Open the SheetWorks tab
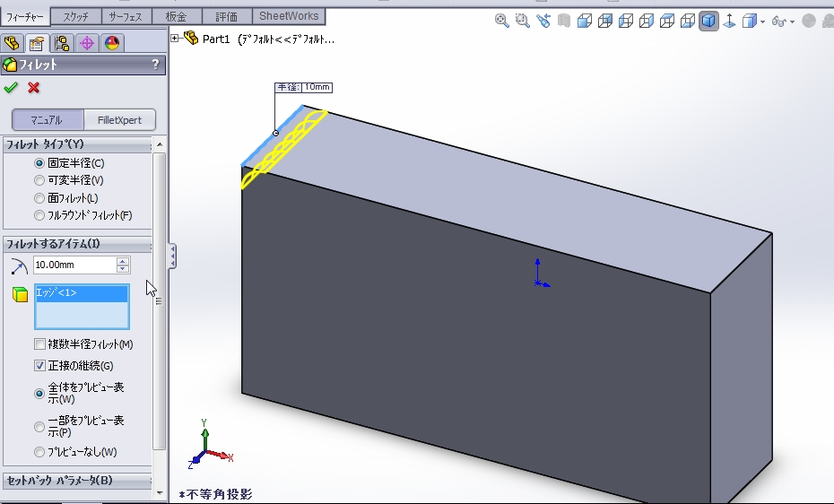Image resolution: width=834 pixels, height=504 pixels. pyautogui.click(x=288, y=16)
